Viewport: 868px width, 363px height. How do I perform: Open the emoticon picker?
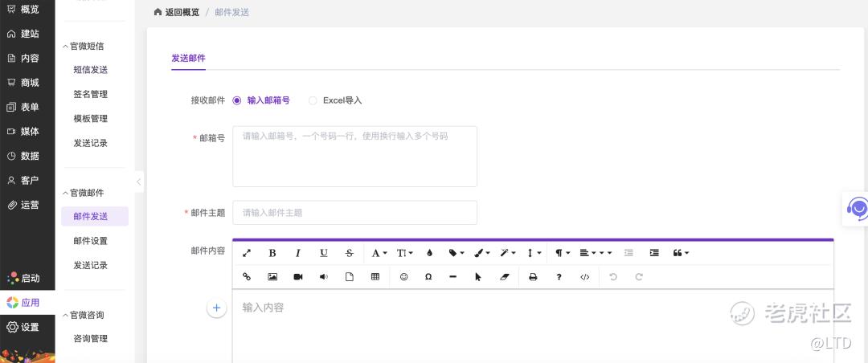(x=403, y=277)
